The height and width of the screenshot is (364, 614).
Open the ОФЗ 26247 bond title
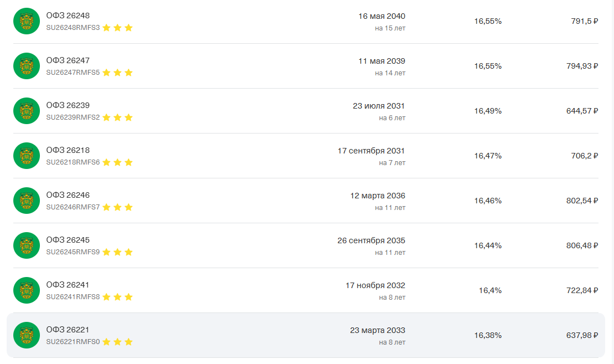pyautogui.click(x=68, y=60)
